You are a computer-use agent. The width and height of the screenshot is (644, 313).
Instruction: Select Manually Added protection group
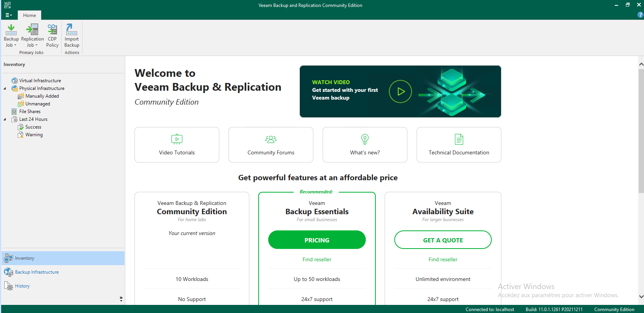(42, 96)
